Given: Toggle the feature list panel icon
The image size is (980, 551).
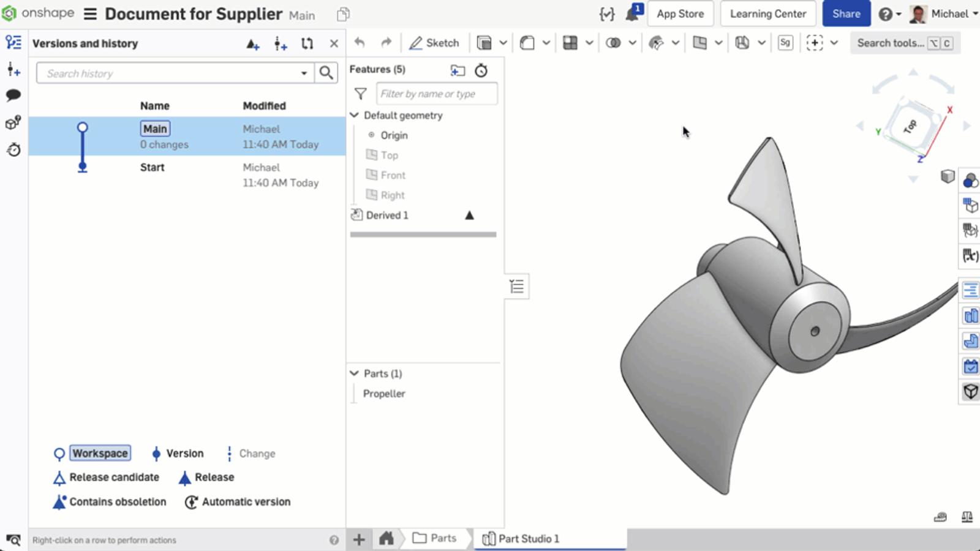Looking at the screenshot, I should click(x=517, y=287).
